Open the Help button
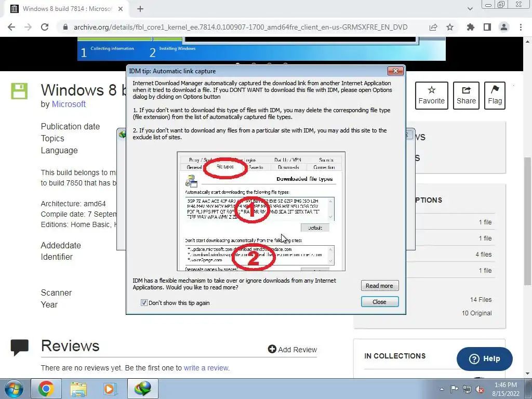Viewport: 532px width, 399px height. pyautogui.click(x=485, y=358)
